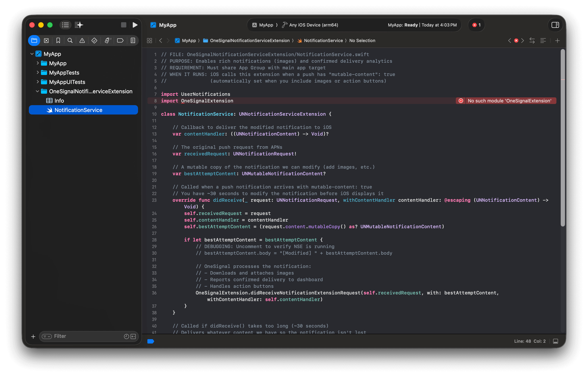Open the Bookmark navigator
This screenshot has width=588, height=377.
coord(58,40)
